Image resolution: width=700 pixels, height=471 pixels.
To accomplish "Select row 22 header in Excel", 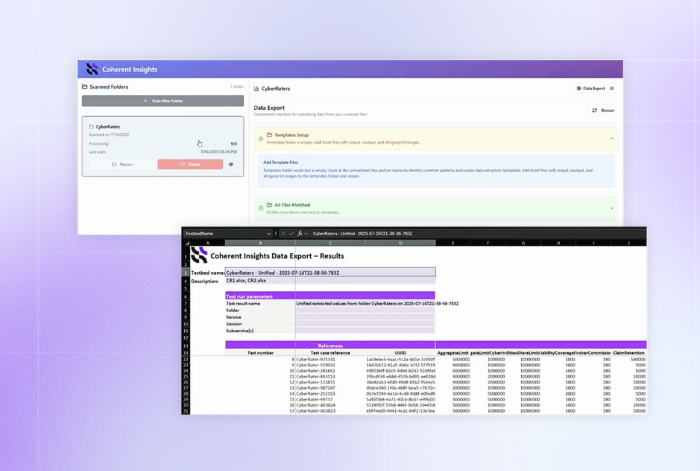I will click(x=186, y=359).
